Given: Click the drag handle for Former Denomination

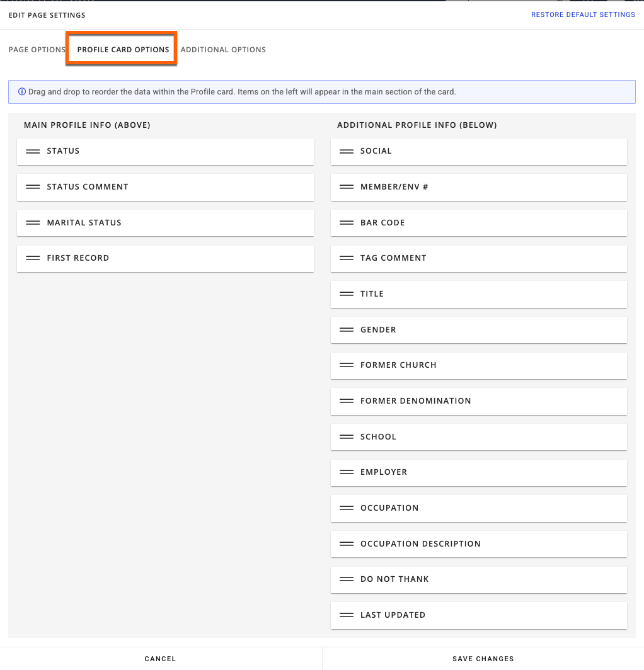Looking at the screenshot, I should (347, 401).
